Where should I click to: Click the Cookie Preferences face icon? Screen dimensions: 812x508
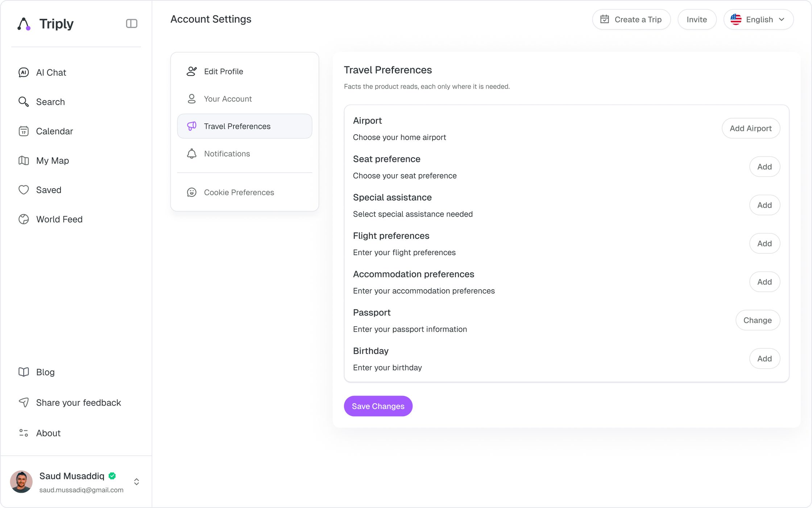[192, 192]
